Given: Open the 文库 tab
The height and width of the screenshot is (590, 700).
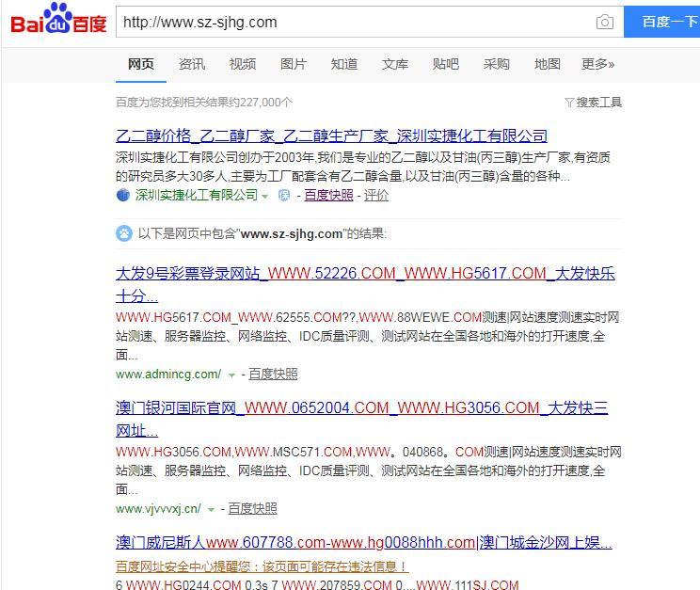Looking at the screenshot, I should pyautogui.click(x=395, y=64).
